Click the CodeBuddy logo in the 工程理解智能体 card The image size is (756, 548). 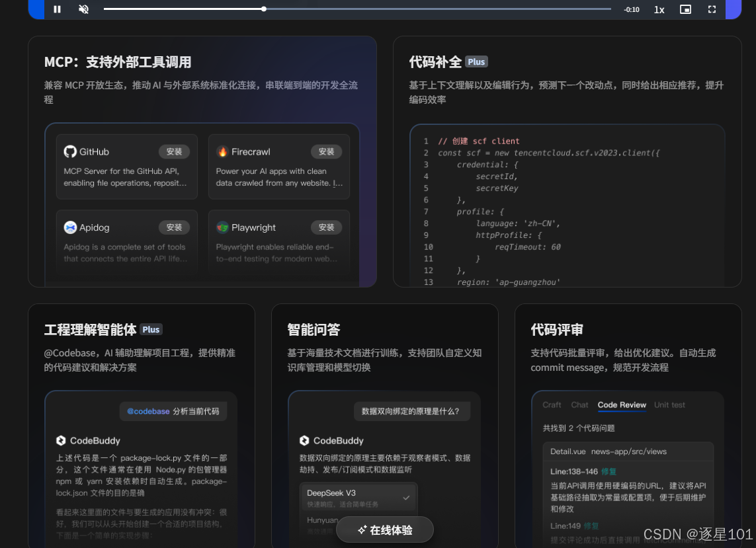(60, 440)
